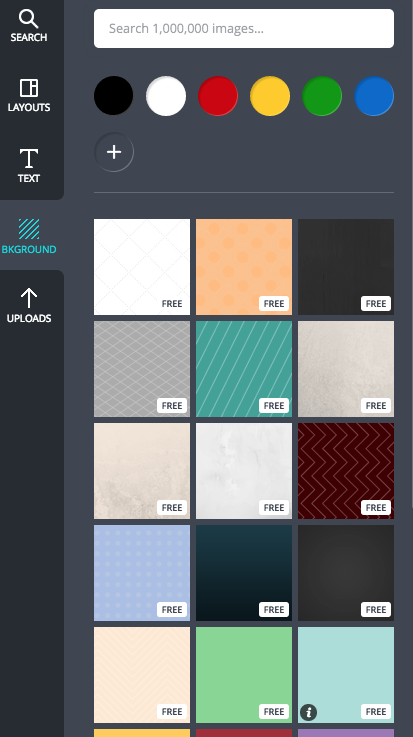
Task: Apply the dark red chevron background
Action: [346, 471]
